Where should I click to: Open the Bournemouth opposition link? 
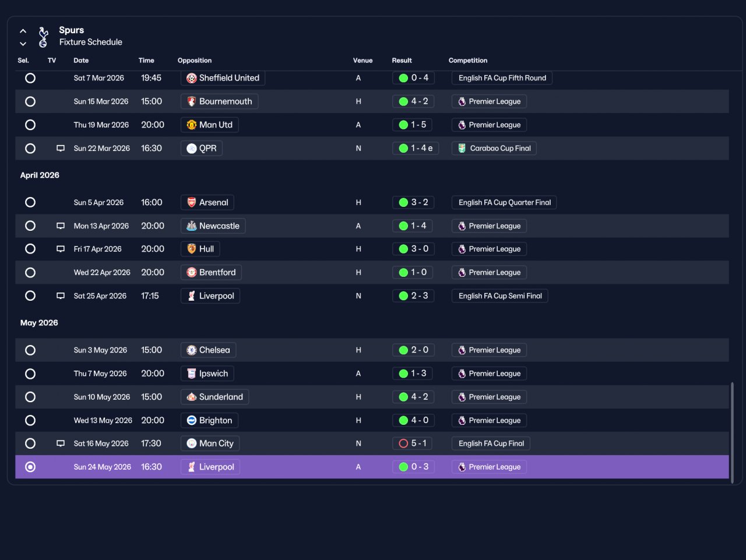pyautogui.click(x=219, y=101)
